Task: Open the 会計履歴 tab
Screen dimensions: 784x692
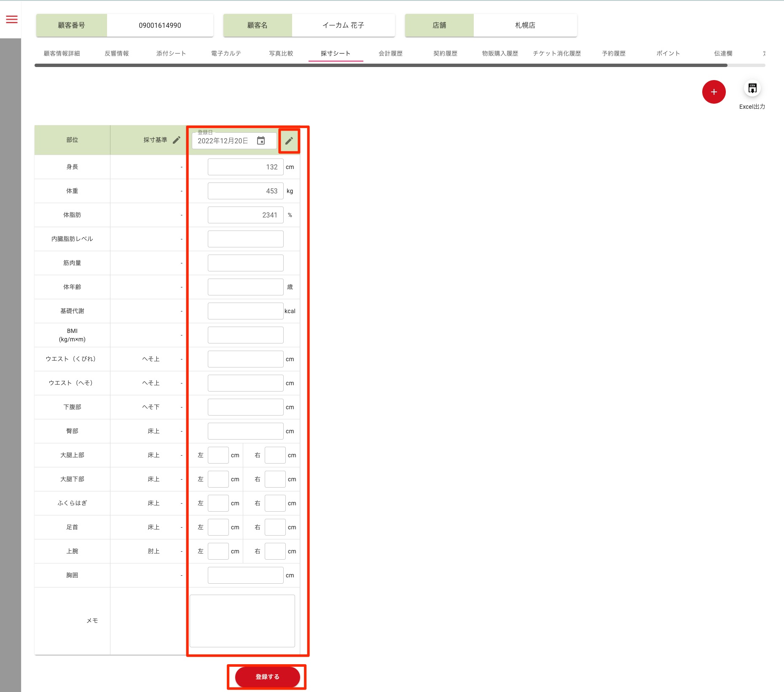Action: click(390, 54)
